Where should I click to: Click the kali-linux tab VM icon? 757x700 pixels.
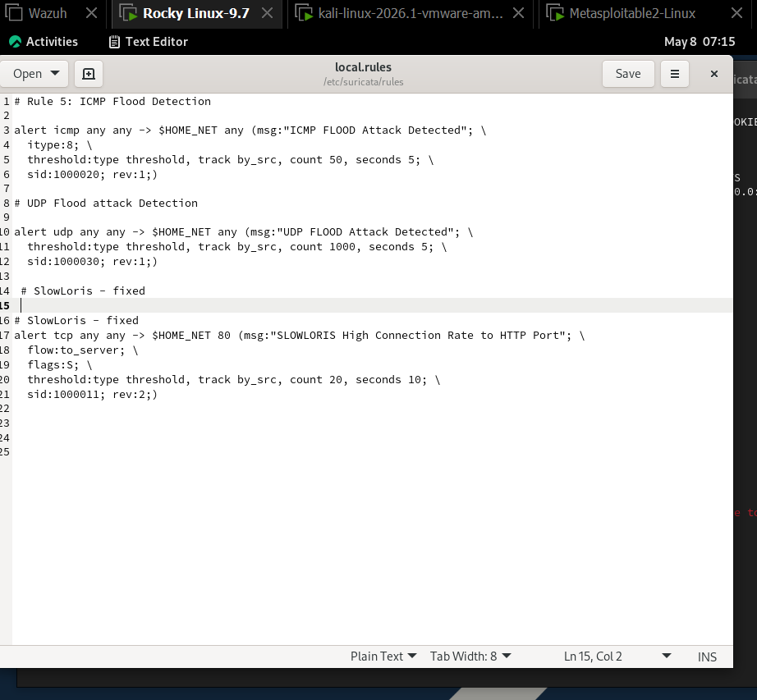coord(304,12)
